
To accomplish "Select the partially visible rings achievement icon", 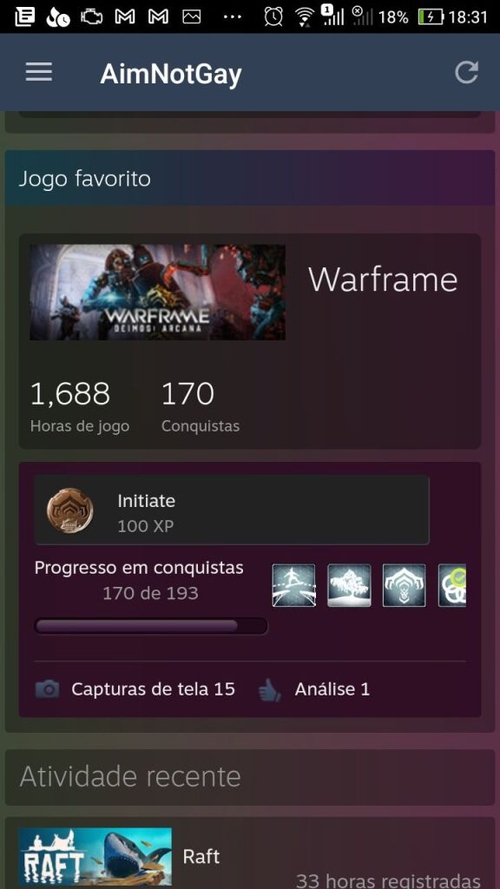I will pos(452,585).
